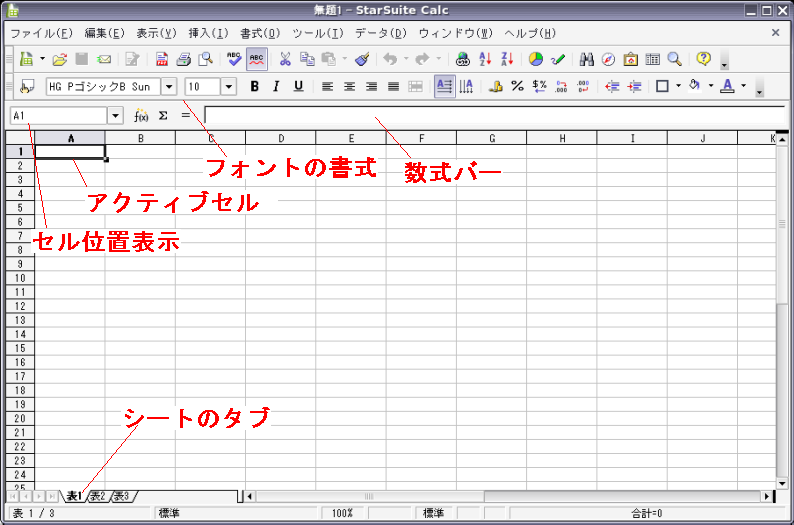The image size is (794, 525).
Task: Click the Copy icon
Action: (x=307, y=59)
